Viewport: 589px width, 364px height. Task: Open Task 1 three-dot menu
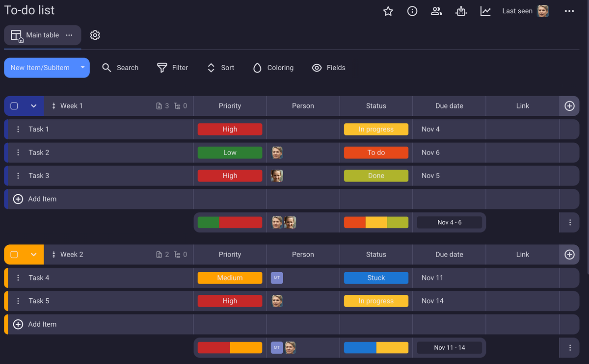click(18, 130)
